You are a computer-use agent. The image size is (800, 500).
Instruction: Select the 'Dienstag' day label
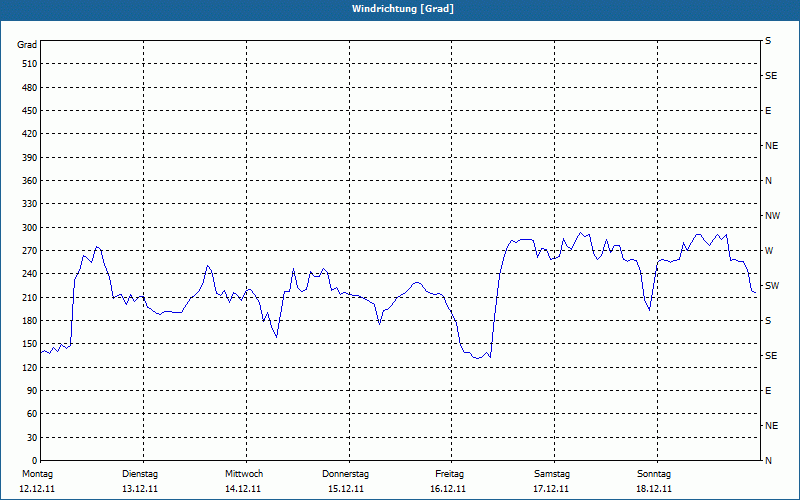point(140,474)
